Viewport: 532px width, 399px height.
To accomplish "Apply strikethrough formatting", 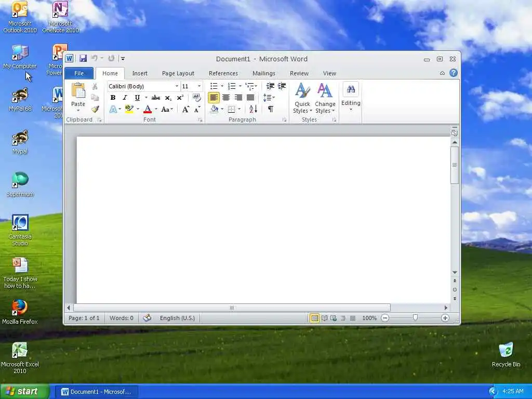I will tap(156, 98).
